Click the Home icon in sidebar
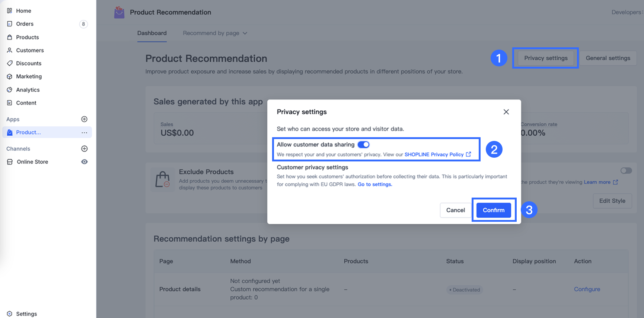 coord(10,11)
